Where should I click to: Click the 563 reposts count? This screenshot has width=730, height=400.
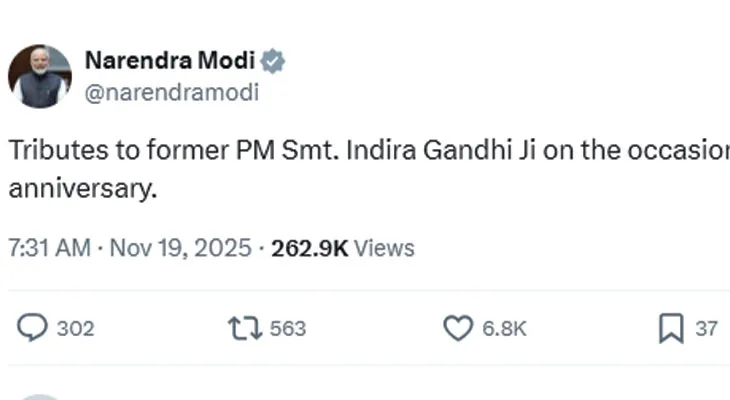[287, 328]
